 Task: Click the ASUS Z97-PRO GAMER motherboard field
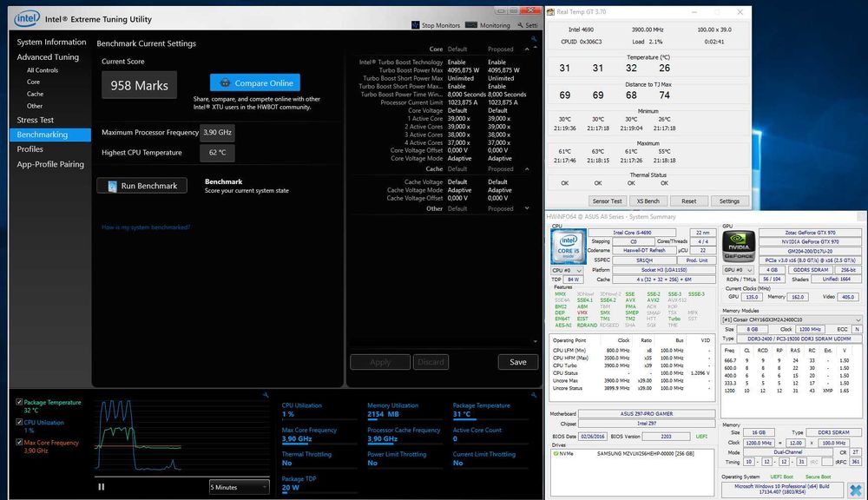(646, 413)
